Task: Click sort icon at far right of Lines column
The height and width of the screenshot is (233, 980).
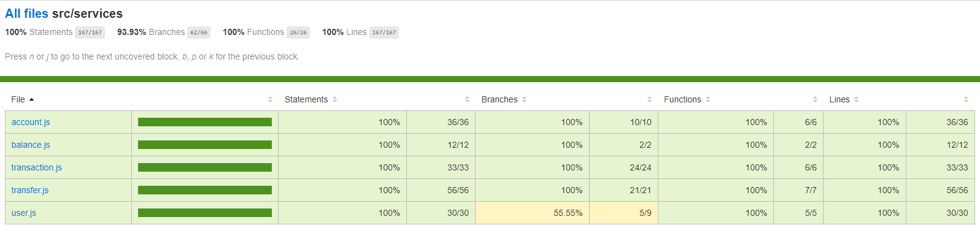Action: click(966, 99)
